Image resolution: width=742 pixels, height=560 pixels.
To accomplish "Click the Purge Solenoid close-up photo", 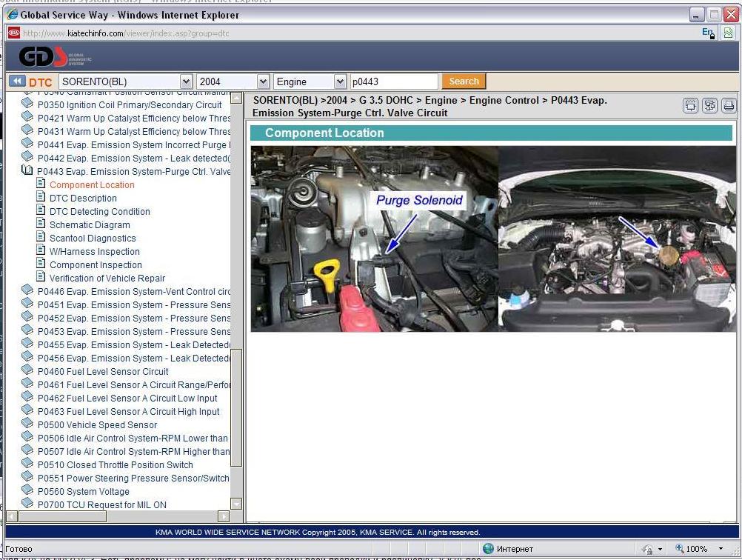I will pyautogui.click(x=374, y=239).
